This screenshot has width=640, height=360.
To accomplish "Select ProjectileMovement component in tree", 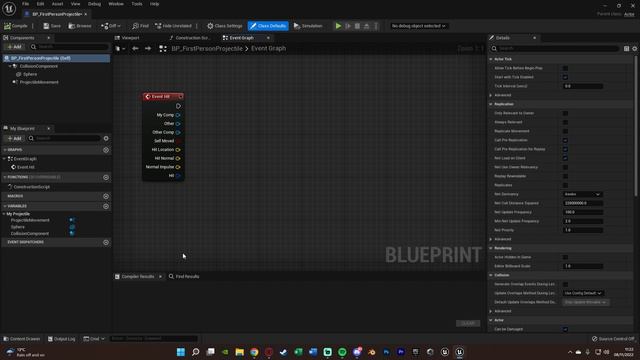I will pyautogui.click(x=39, y=82).
